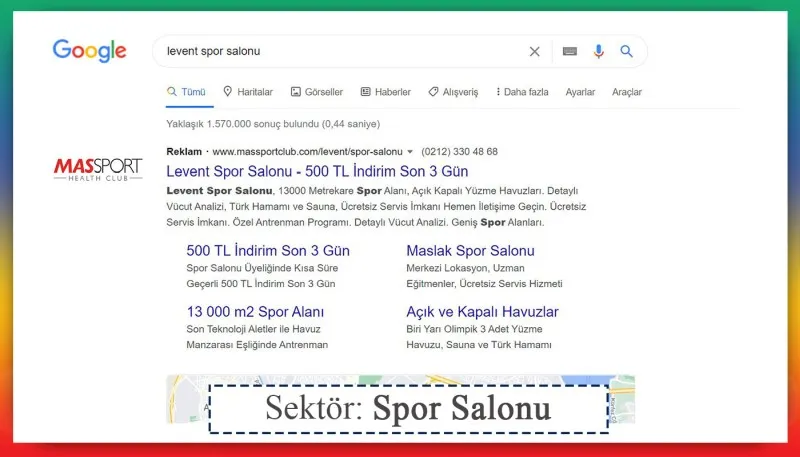
Task: Switch to Görseller tab
Action: point(317,92)
